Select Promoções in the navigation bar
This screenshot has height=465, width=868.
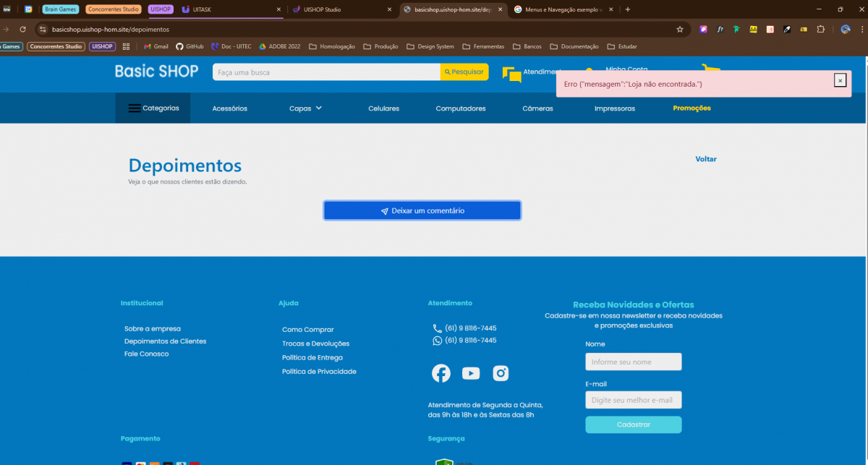coord(692,108)
